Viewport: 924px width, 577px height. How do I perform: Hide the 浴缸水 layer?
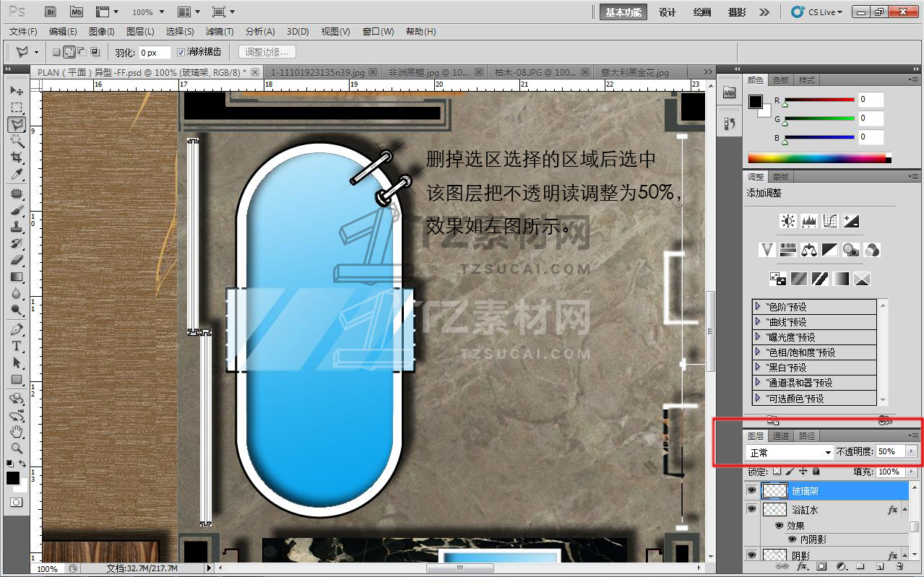tap(751, 509)
